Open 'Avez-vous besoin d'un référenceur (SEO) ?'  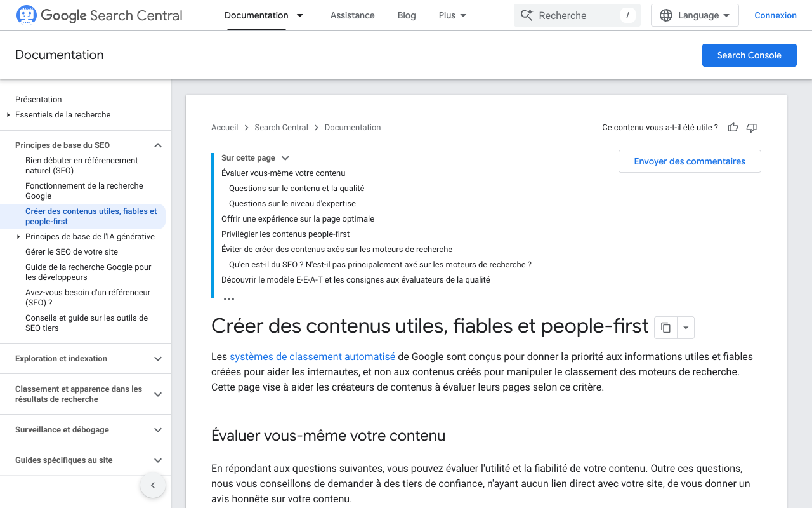coord(88,298)
